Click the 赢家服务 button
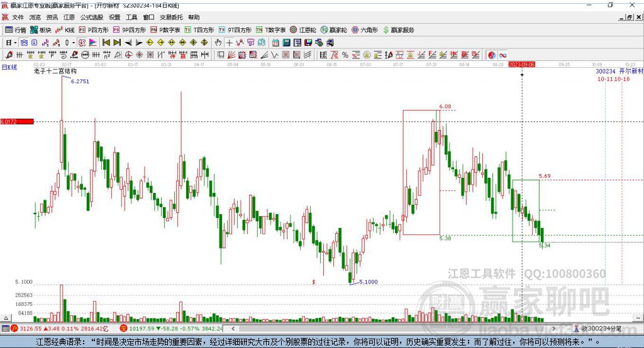 tap(398, 30)
